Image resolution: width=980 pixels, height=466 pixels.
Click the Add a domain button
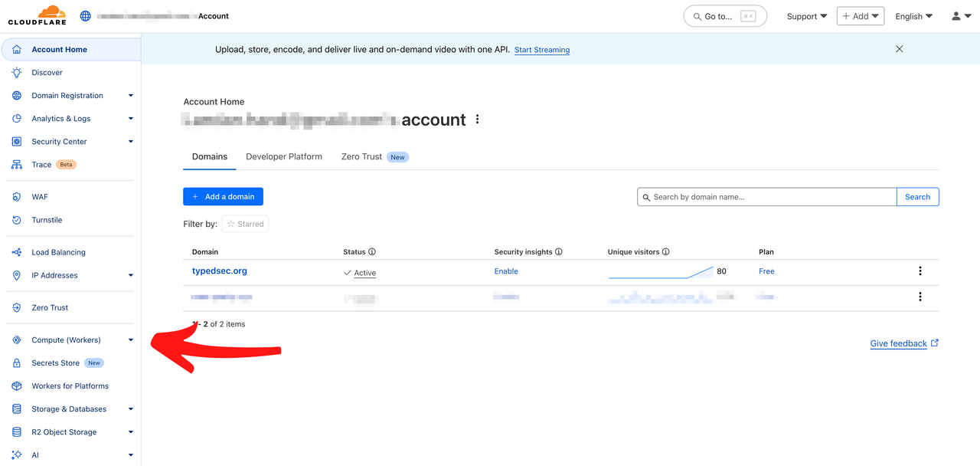[x=223, y=197]
